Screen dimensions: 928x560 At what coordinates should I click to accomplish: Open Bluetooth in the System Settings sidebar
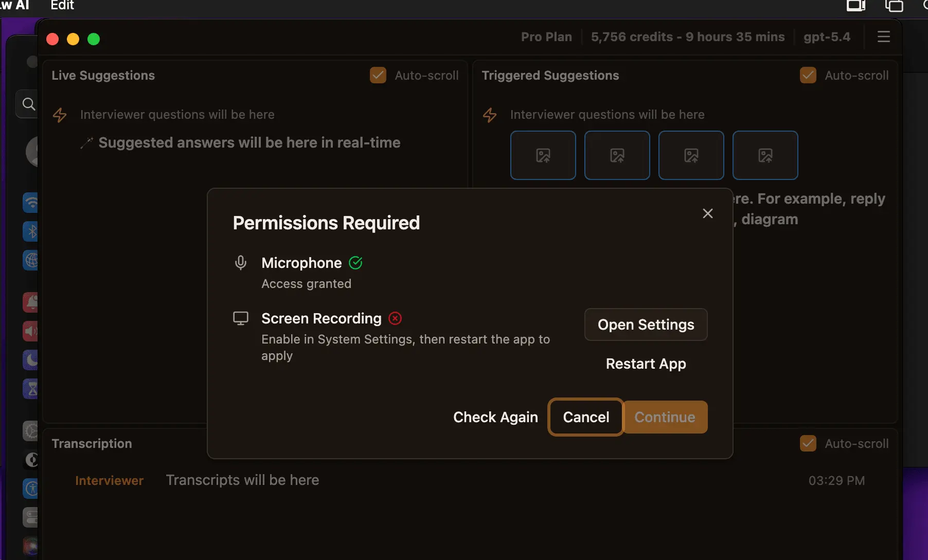coord(30,231)
